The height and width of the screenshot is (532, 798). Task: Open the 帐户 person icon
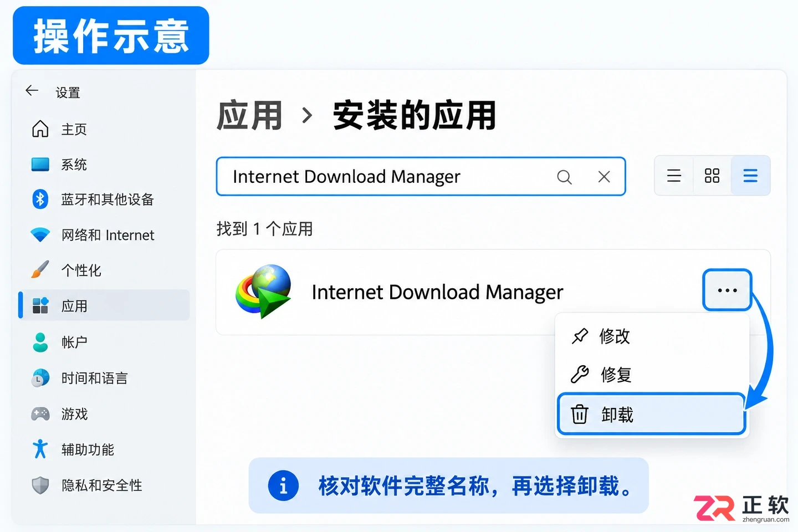coord(40,342)
